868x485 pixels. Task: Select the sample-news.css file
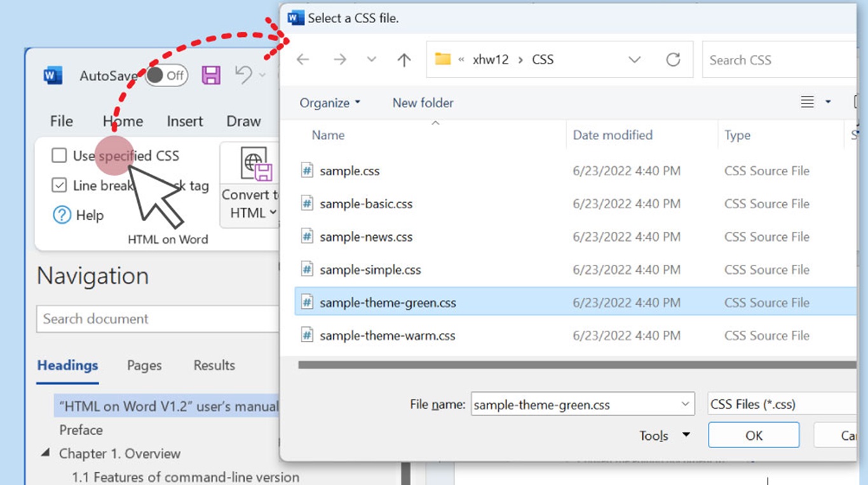(x=366, y=237)
